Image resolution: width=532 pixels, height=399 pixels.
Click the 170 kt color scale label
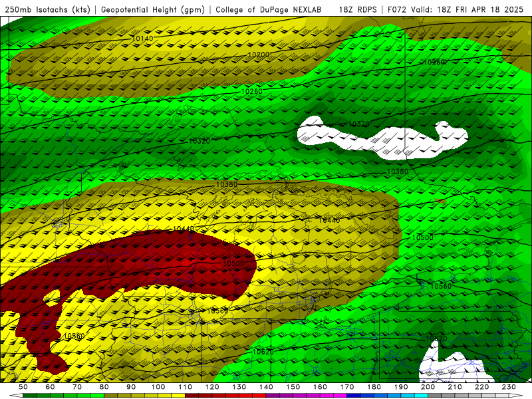(347, 387)
